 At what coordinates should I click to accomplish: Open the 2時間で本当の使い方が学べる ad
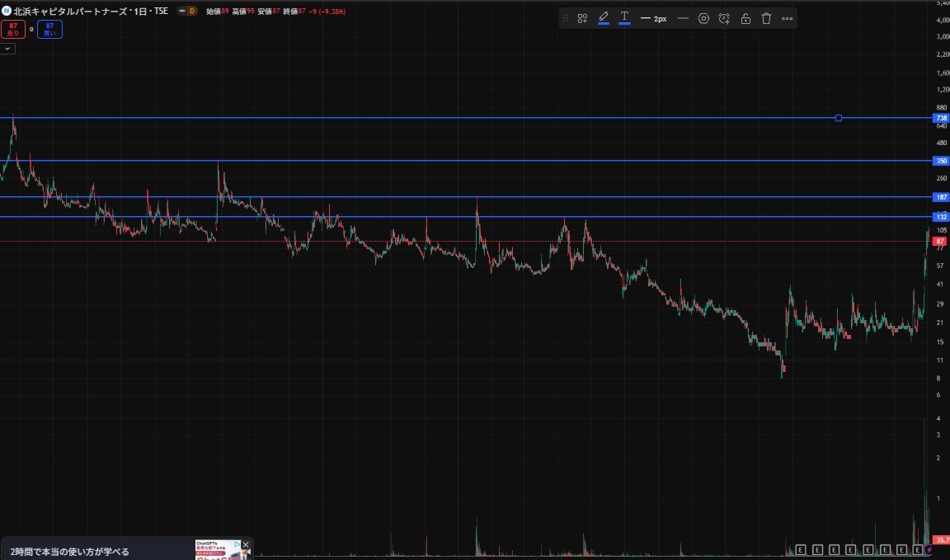coord(69,552)
